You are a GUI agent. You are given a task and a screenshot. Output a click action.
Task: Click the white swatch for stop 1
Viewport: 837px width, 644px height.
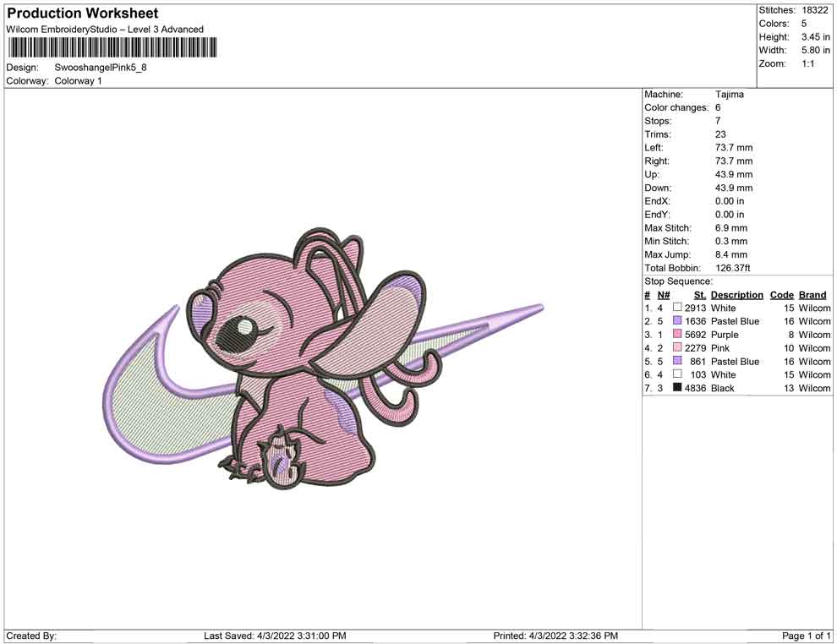[x=677, y=308]
